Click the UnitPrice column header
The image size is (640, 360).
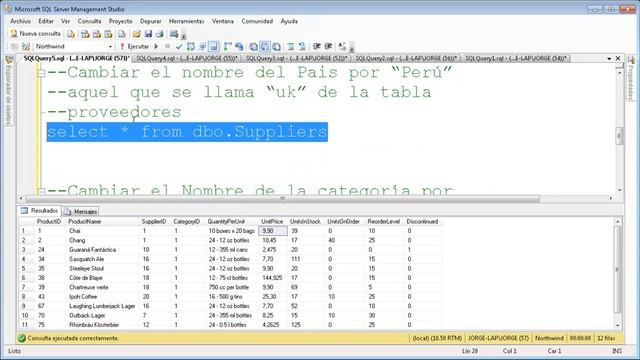pos(272,222)
